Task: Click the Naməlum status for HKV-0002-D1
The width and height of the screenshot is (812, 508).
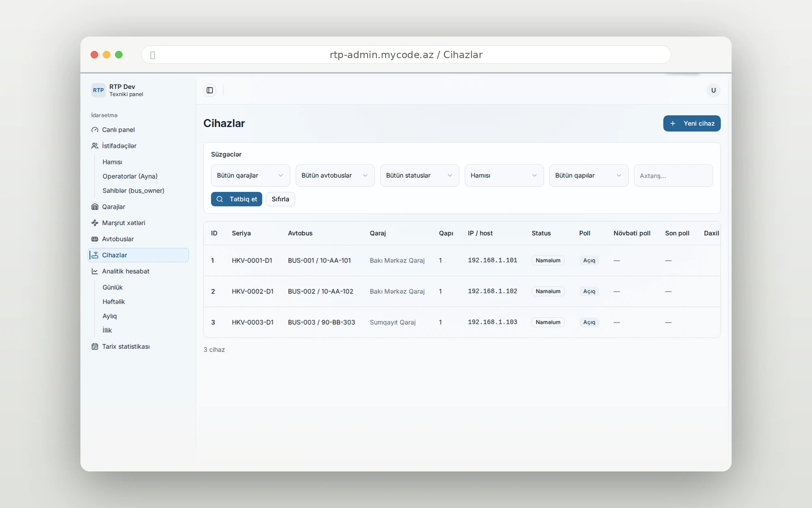Action: pos(548,291)
